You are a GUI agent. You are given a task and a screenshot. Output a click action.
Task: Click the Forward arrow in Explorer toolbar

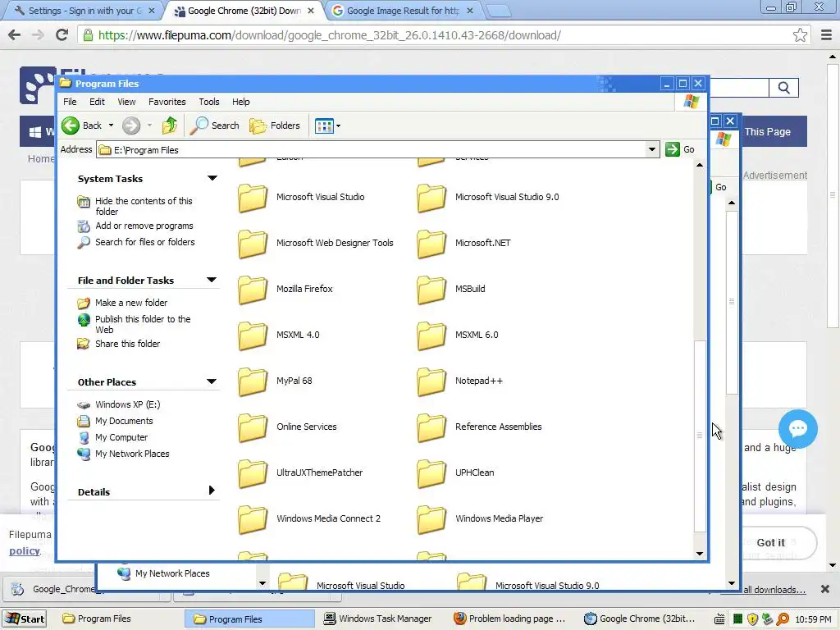(131, 126)
